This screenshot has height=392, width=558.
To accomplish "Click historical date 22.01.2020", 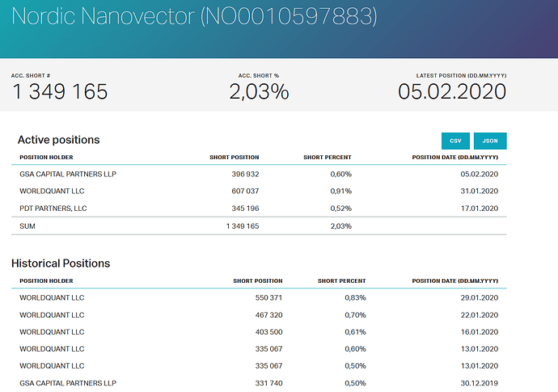I will (x=480, y=314).
